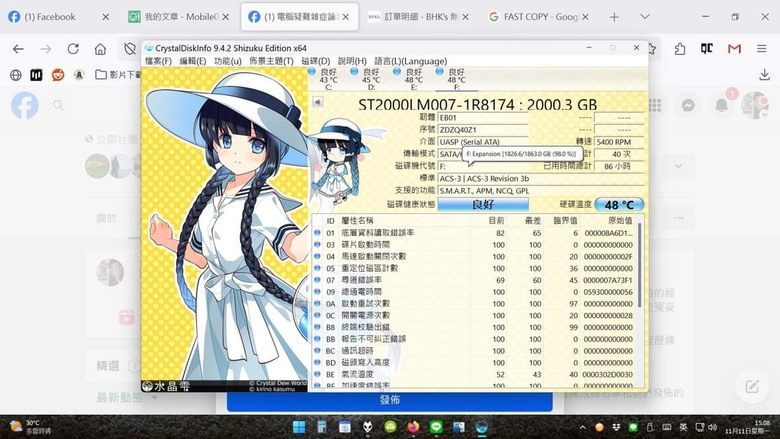
Task: Select attribute row BD 磁頭寫入高度
Action: click(x=474, y=363)
